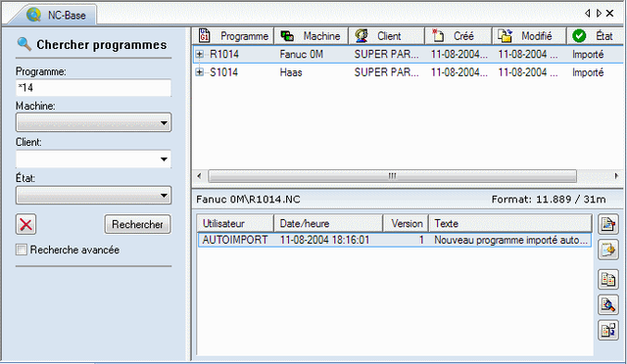
Task: Click the Rechercher button
Action: (137, 224)
